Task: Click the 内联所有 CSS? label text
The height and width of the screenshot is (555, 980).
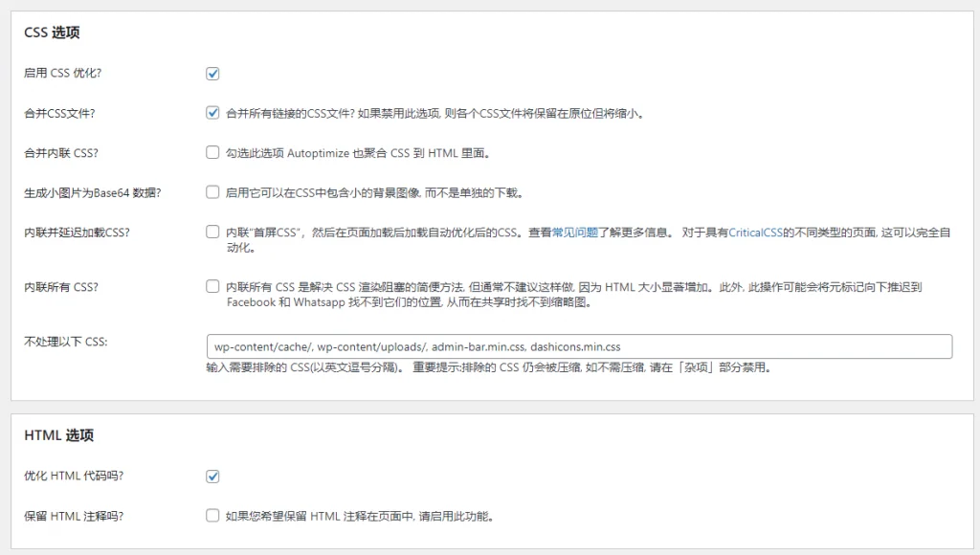Action: point(61,287)
